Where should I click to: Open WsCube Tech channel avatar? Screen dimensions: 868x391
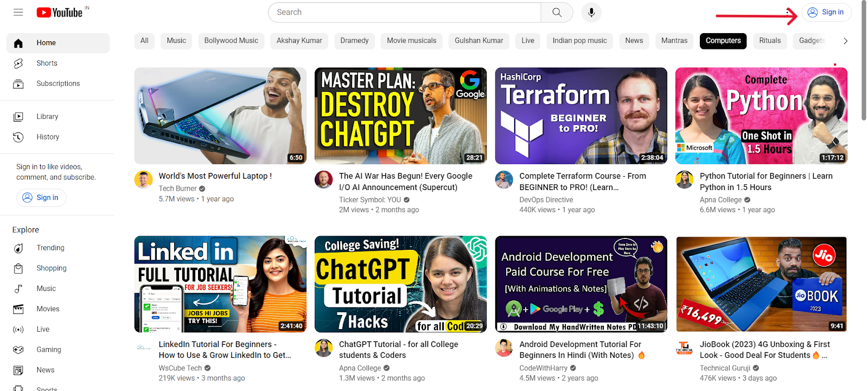point(144,348)
